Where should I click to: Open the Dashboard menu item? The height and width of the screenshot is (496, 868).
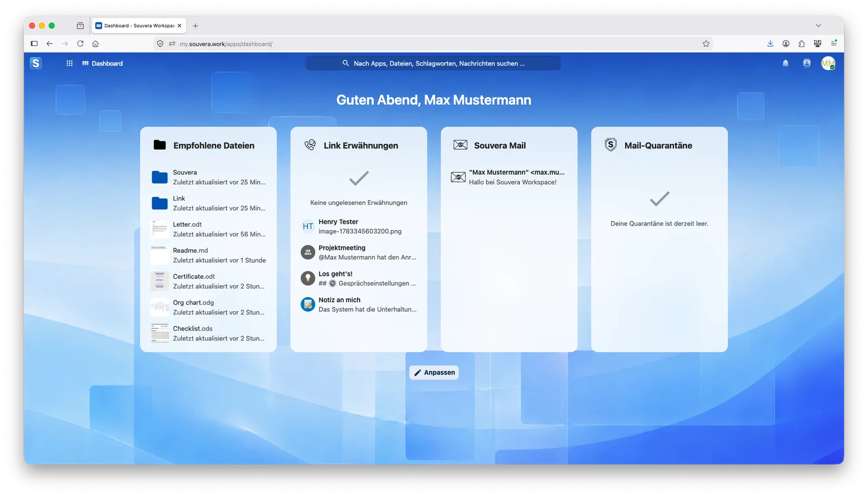[x=103, y=63]
